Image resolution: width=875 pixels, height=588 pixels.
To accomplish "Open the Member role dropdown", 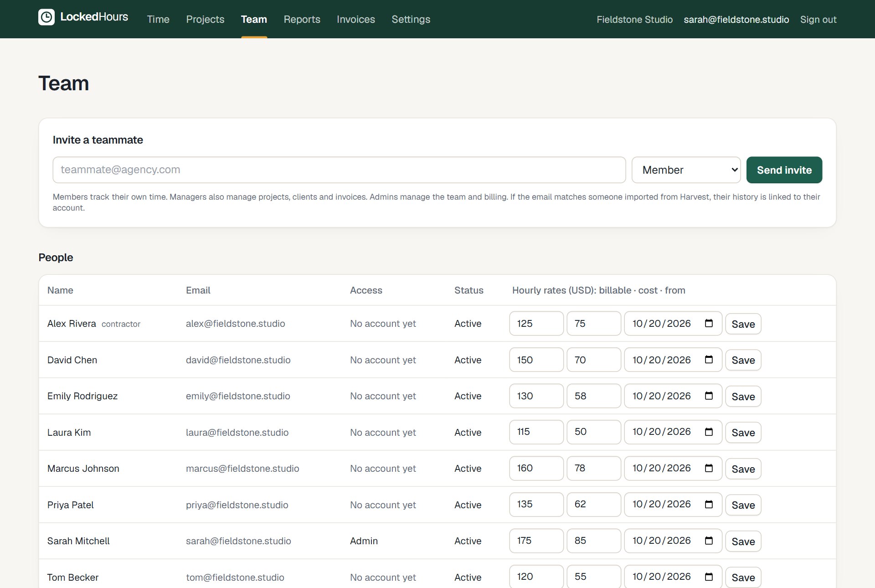I will click(686, 170).
